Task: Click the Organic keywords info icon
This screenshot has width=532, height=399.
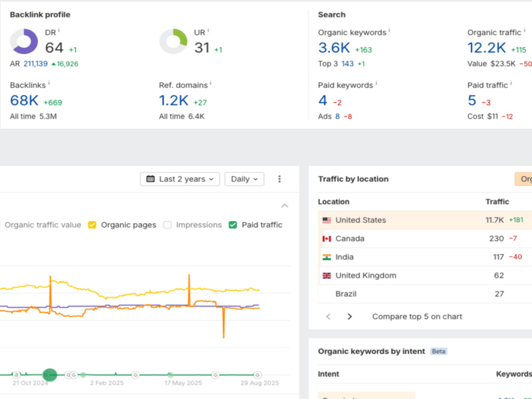Action: pos(389,30)
